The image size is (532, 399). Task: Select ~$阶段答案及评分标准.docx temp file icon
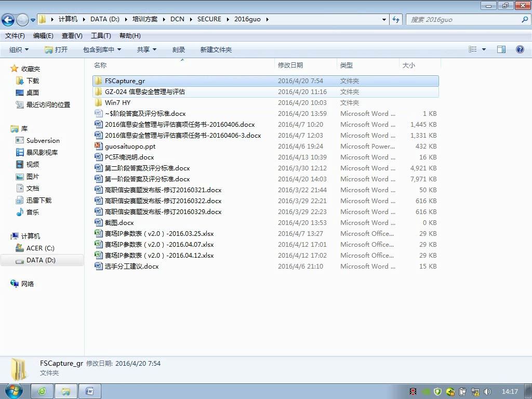[98, 113]
